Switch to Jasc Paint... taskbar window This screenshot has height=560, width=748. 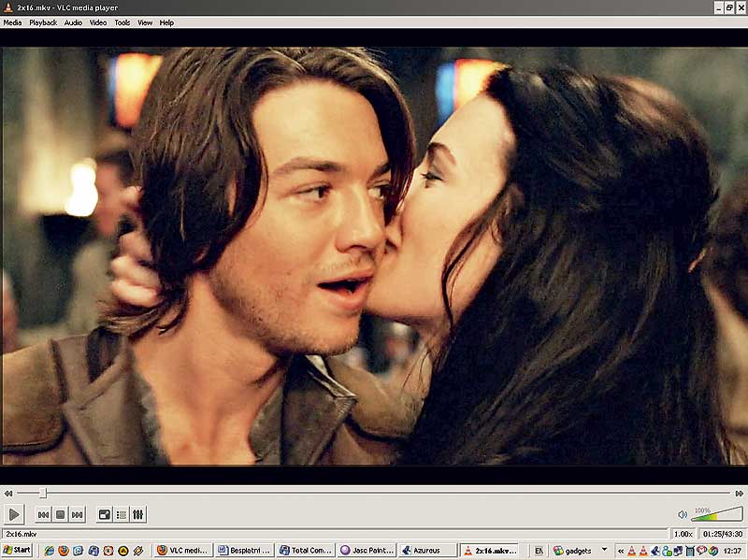367,551
